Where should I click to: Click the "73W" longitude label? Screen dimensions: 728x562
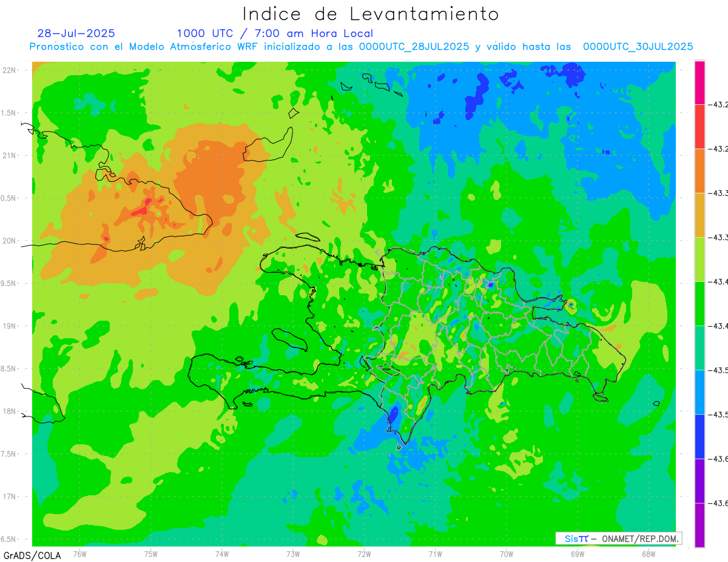coord(293,554)
